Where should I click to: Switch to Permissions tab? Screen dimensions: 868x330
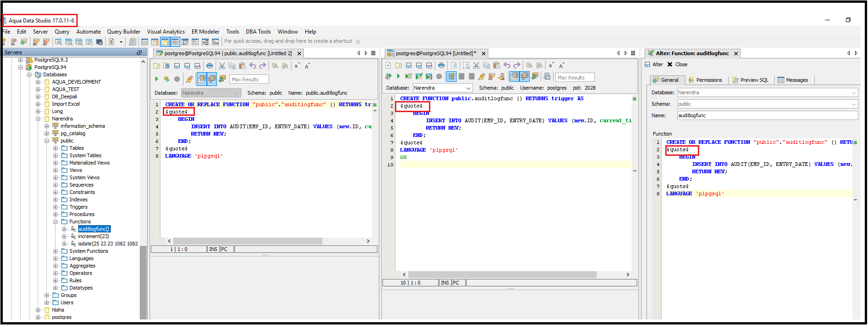click(x=705, y=80)
